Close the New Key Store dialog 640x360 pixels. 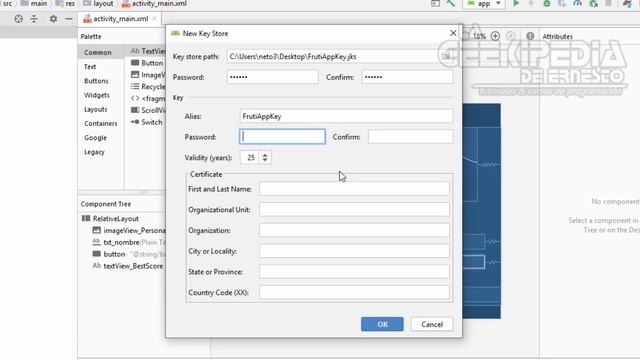(x=453, y=33)
